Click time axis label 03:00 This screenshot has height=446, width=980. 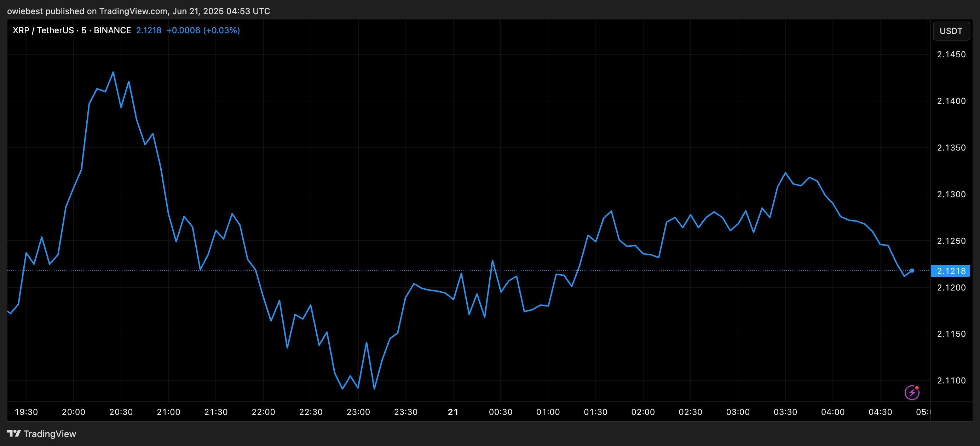click(738, 412)
